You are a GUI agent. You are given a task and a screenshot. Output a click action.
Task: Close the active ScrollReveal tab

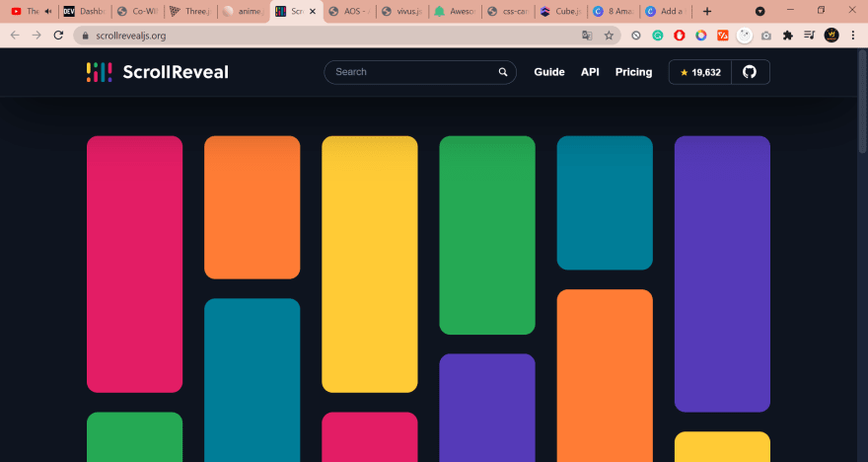(x=313, y=11)
